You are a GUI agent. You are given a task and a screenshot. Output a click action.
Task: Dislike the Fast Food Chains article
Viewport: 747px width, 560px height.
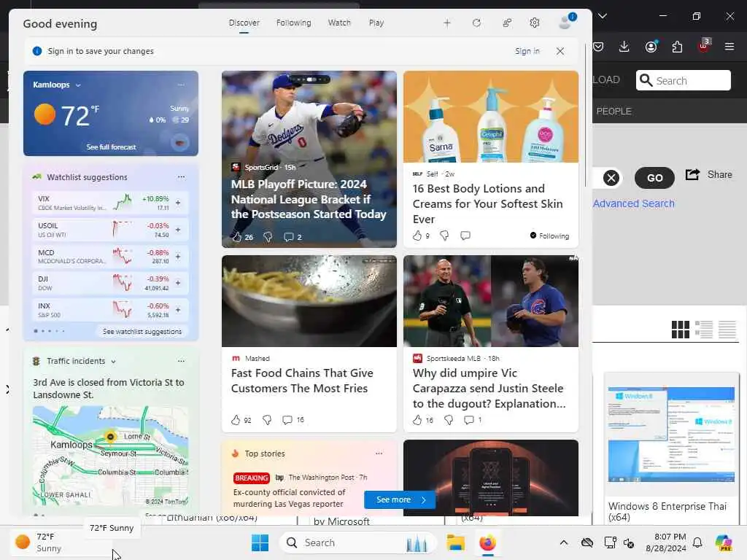point(267,420)
